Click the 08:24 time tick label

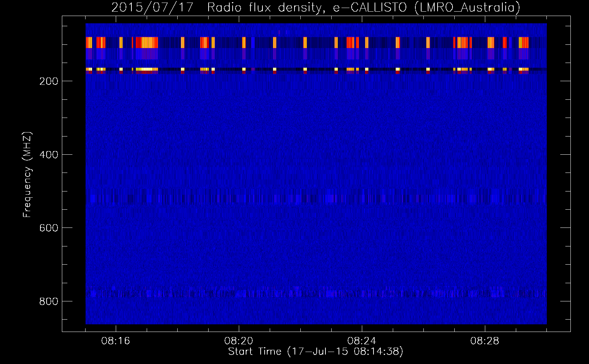(362, 341)
